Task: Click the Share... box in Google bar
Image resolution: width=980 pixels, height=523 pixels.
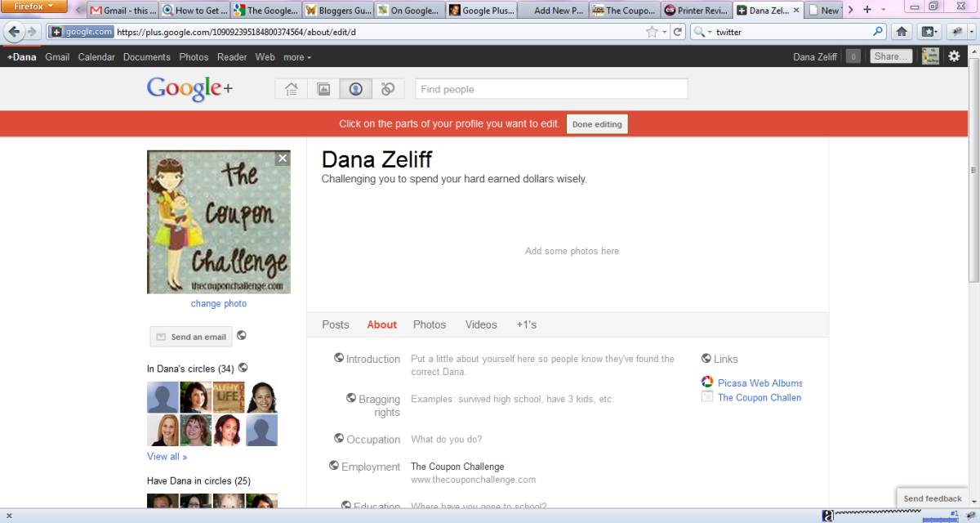Action: pos(890,56)
